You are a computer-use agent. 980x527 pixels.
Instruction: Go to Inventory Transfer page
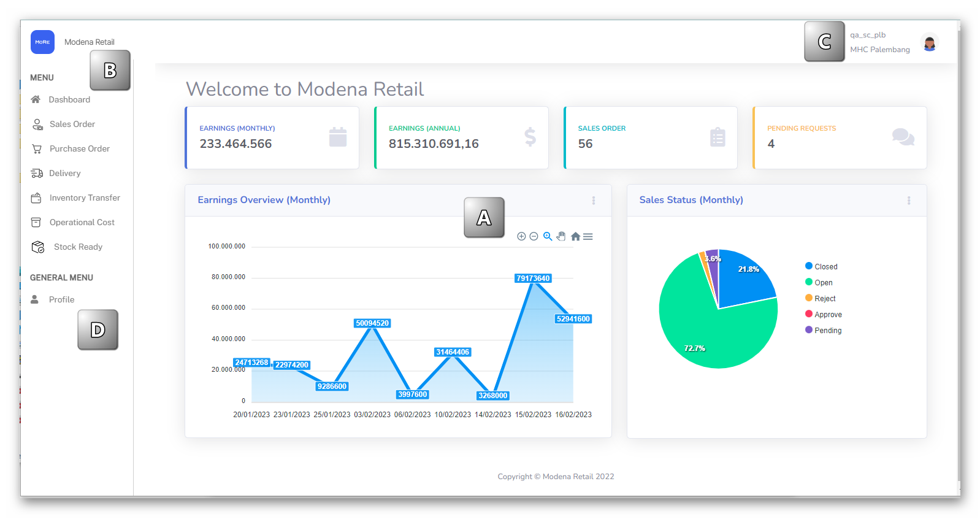click(85, 198)
